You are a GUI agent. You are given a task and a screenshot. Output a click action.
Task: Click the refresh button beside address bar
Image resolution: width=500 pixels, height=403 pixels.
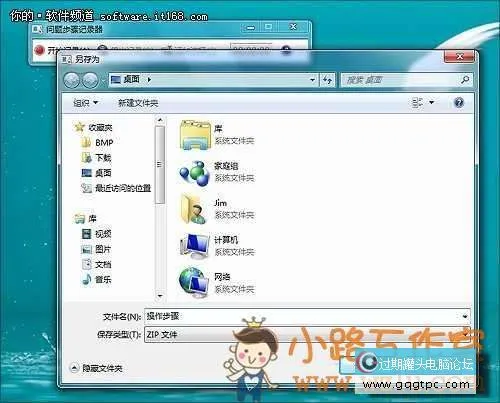327,80
